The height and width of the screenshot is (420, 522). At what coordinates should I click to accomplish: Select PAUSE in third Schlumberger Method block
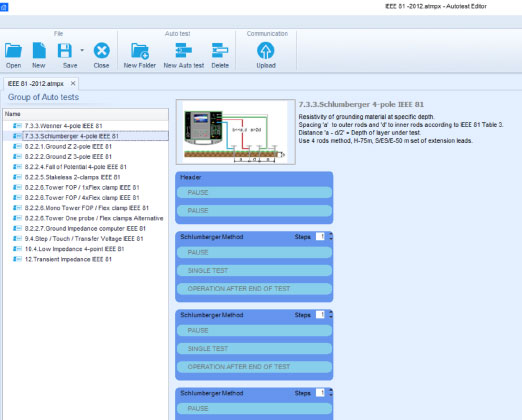coord(254,409)
